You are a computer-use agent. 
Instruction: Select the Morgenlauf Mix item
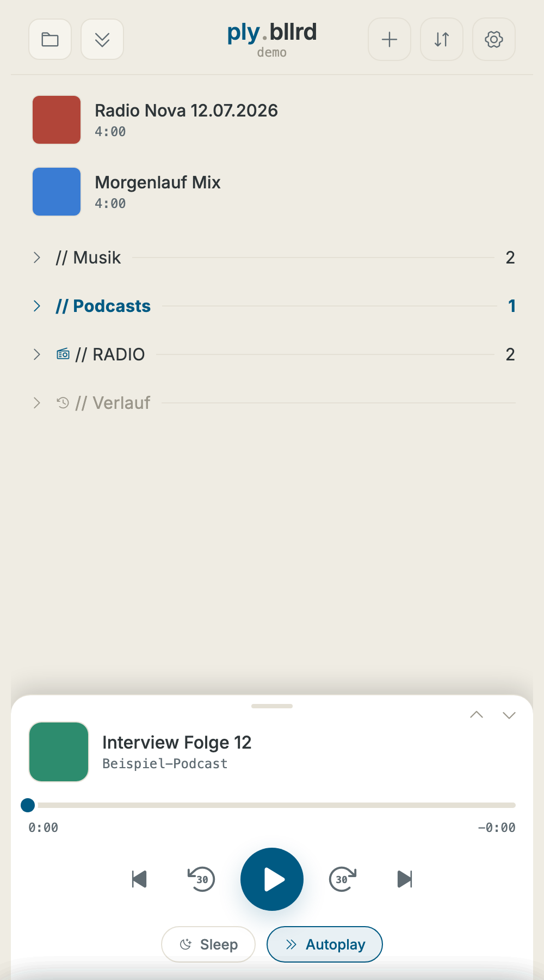tap(272, 192)
